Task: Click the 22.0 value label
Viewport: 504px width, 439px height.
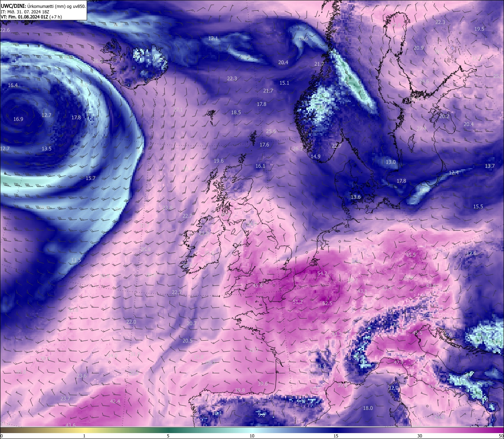Action: [131, 322]
